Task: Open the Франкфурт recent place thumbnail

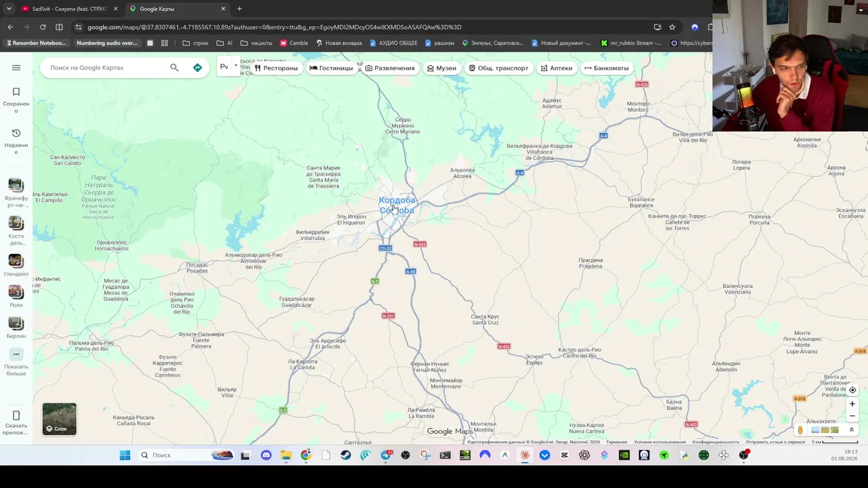Action: tap(16, 186)
